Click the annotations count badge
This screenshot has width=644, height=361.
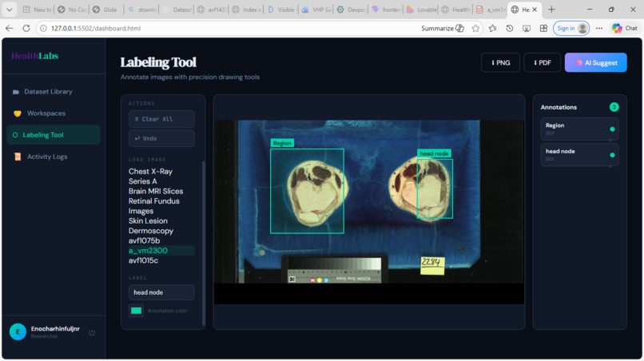point(614,107)
